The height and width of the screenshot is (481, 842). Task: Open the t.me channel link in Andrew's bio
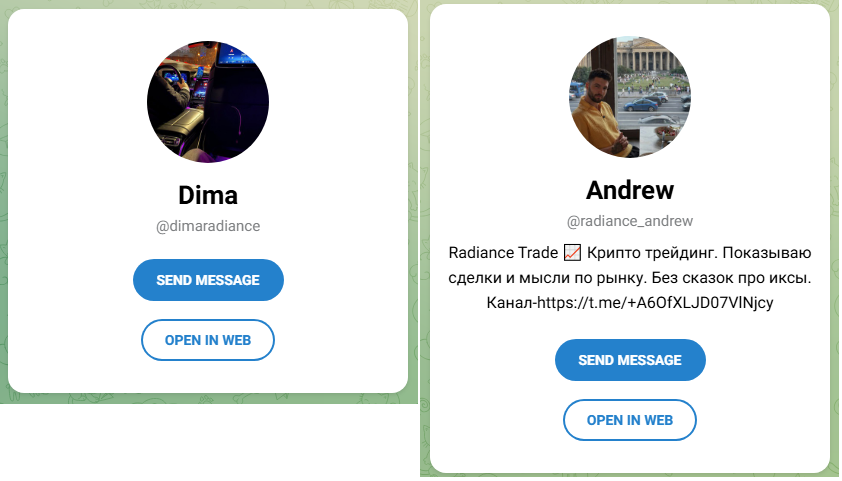(x=655, y=303)
